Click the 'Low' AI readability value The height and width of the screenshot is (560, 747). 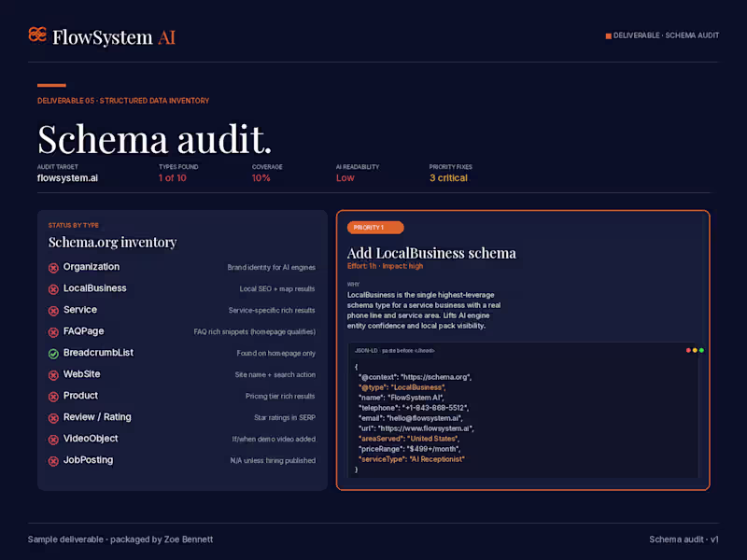pyautogui.click(x=345, y=178)
